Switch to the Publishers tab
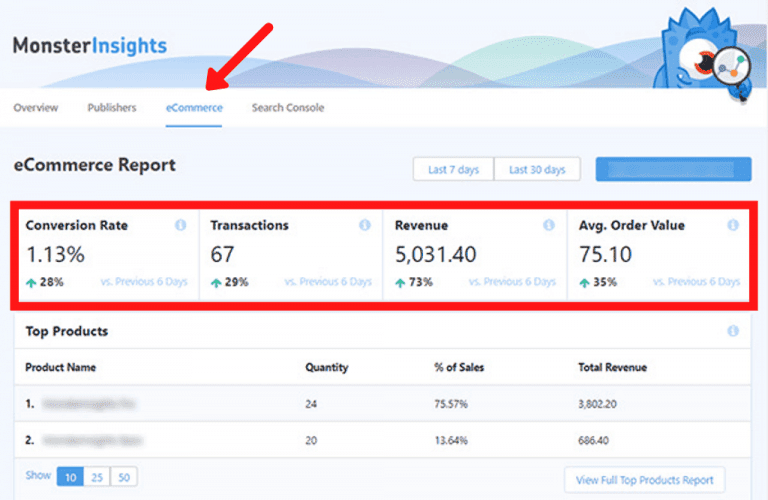 coord(112,108)
